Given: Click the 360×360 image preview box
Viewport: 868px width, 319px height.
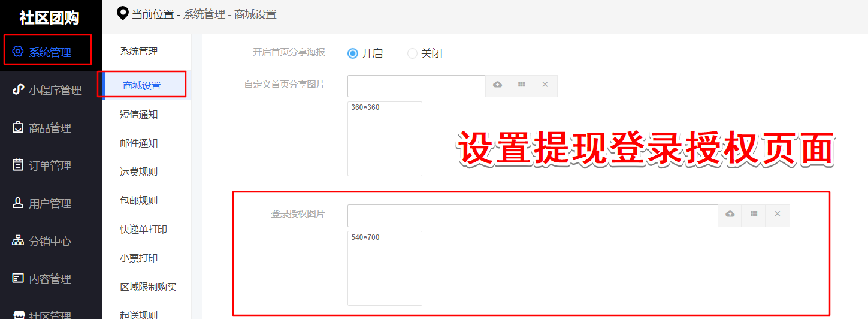Looking at the screenshot, I should tap(385, 139).
